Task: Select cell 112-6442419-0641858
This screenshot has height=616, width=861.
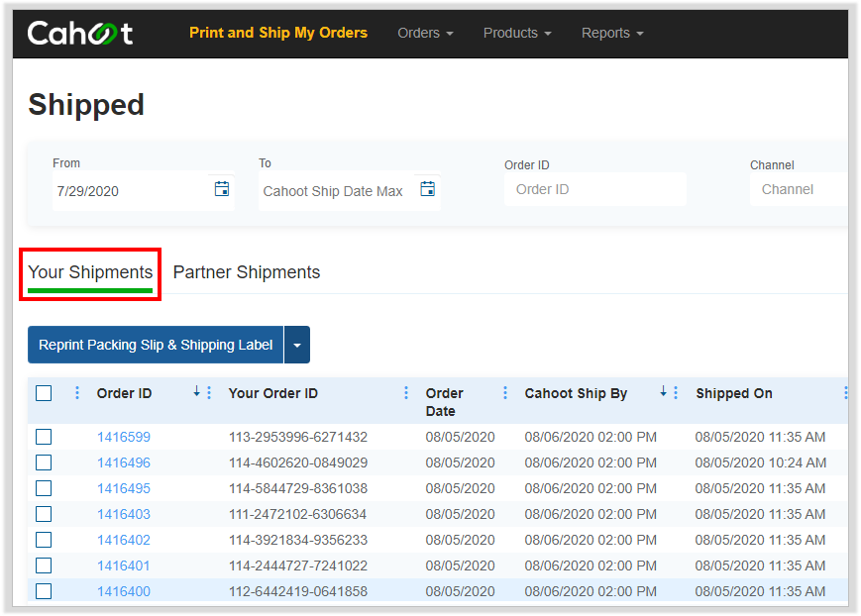Action: click(298, 592)
